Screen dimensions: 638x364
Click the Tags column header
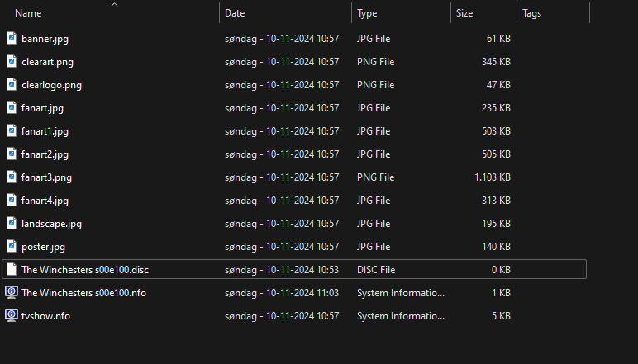532,13
